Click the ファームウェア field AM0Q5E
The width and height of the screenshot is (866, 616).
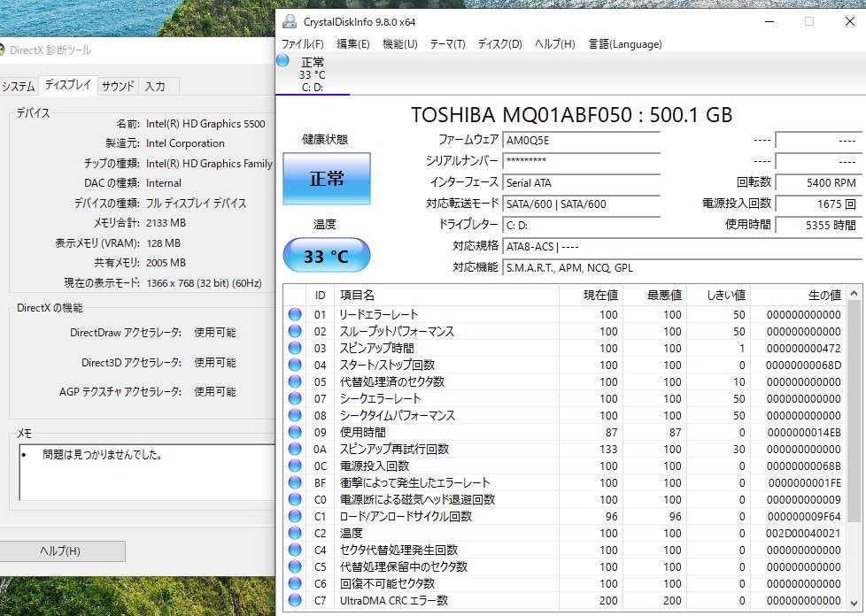click(582, 140)
